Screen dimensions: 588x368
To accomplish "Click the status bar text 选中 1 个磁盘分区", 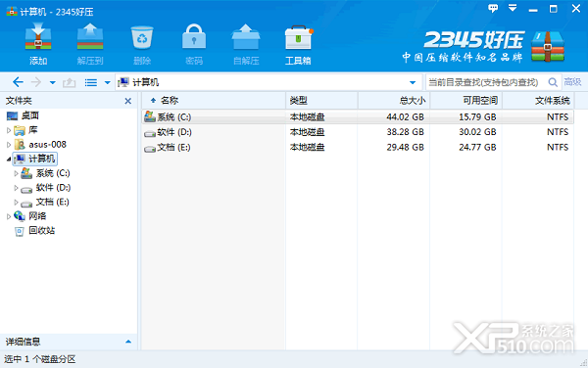I will pos(40,359).
